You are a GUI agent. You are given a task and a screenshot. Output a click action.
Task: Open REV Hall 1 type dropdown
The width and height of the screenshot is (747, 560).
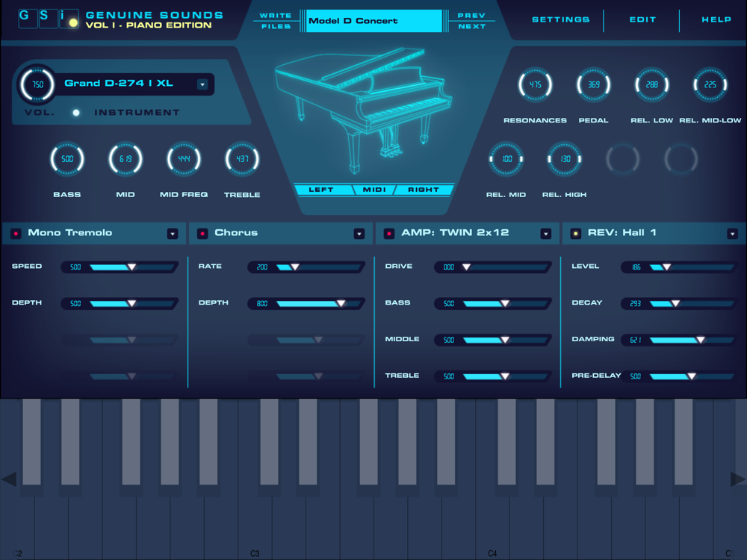click(x=733, y=233)
